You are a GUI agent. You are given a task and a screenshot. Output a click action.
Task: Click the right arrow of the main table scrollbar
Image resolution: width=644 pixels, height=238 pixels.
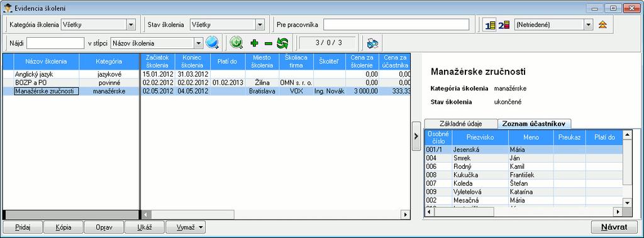tap(406, 215)
